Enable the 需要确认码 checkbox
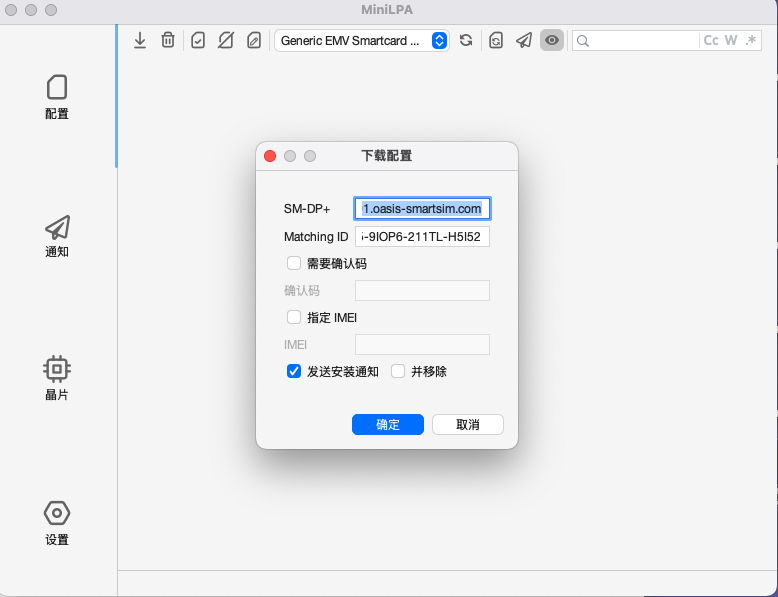The height and width of the screenshot is (597, 778). click(294, 264)
